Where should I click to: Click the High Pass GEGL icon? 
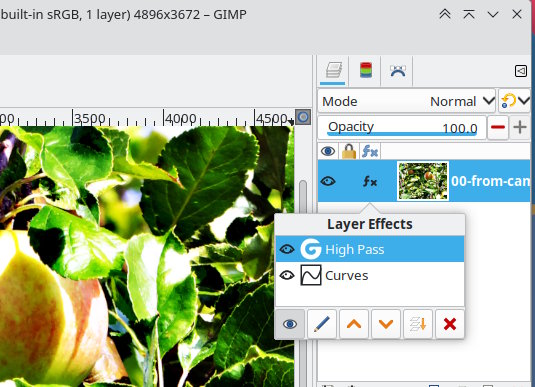[x=310, y=249]
